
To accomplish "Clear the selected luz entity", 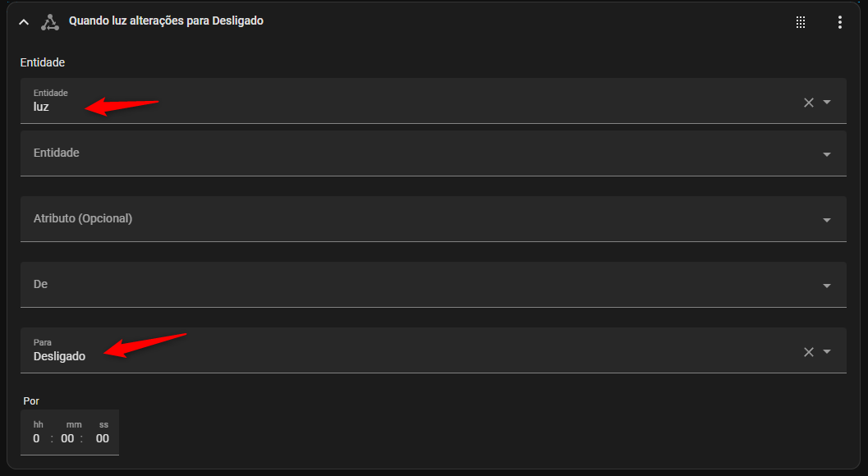I will [x=809, y=103].
